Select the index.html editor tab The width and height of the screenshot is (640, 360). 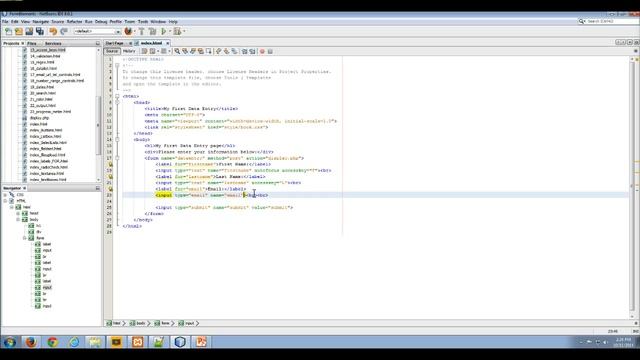point(151,43)
